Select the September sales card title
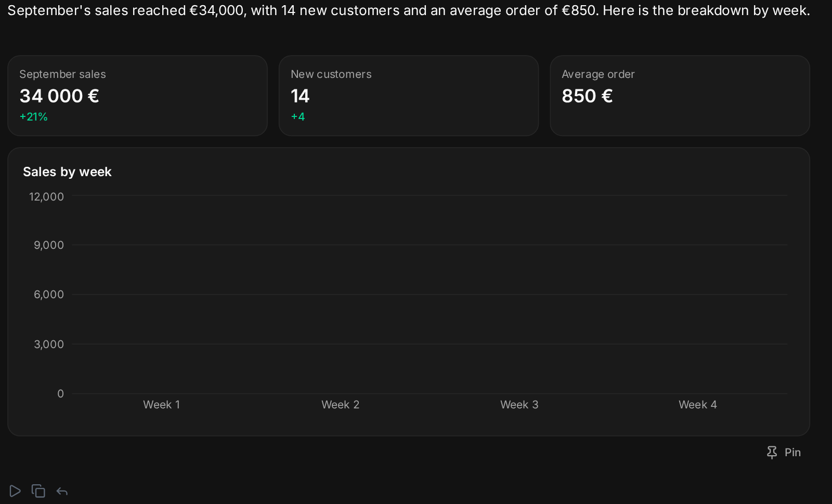 pos(62,74)
